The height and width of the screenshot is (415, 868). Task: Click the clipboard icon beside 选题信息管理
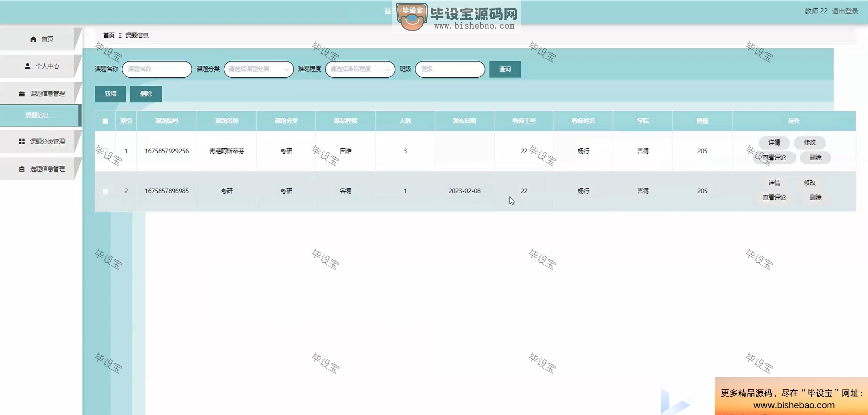22,169
